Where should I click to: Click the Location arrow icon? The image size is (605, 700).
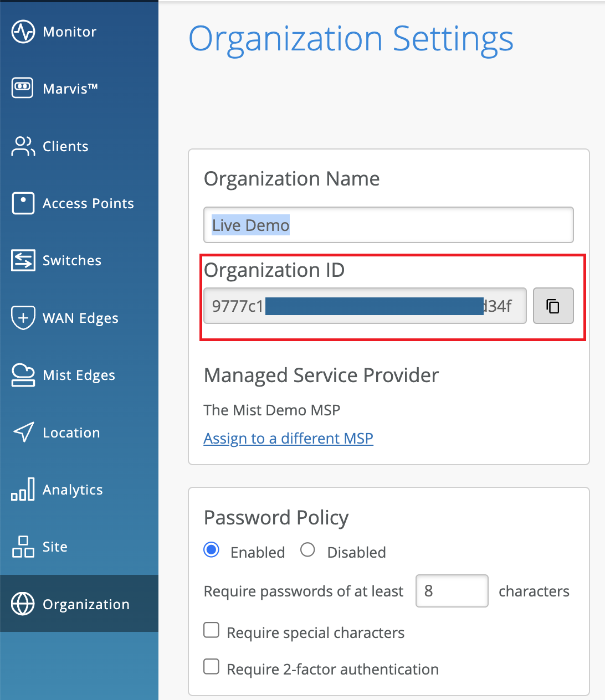(x=23, y=433)
